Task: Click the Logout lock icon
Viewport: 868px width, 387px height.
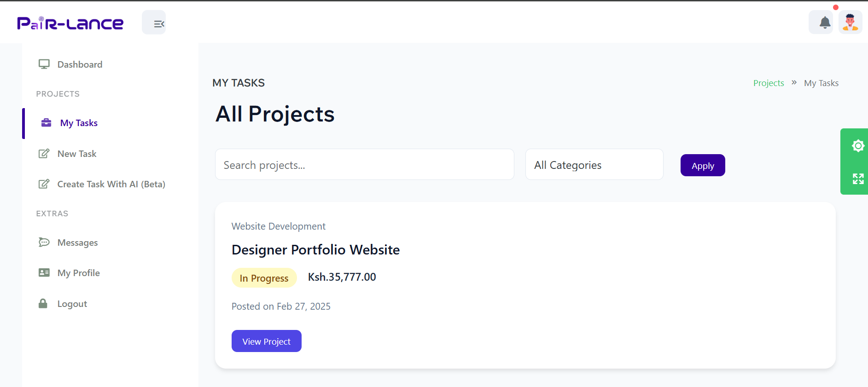Action: [43, 303]
